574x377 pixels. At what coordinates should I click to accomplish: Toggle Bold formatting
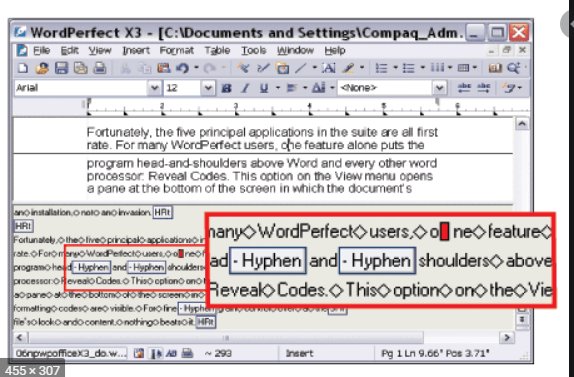pos(226,88)
